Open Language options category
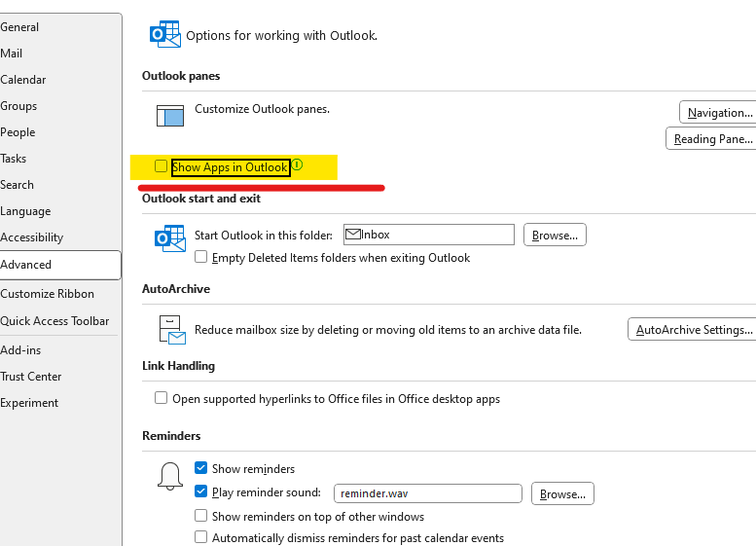 tap(25, 211)
